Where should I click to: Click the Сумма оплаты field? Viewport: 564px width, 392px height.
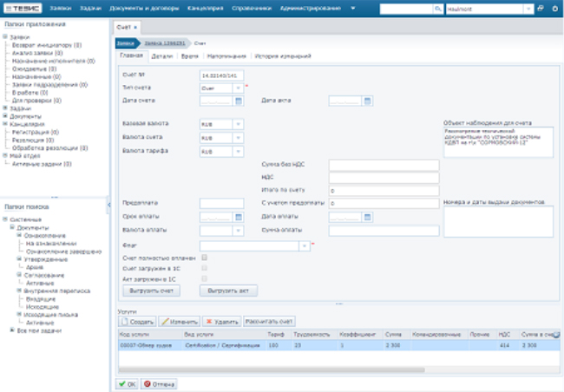coord(384,231)
